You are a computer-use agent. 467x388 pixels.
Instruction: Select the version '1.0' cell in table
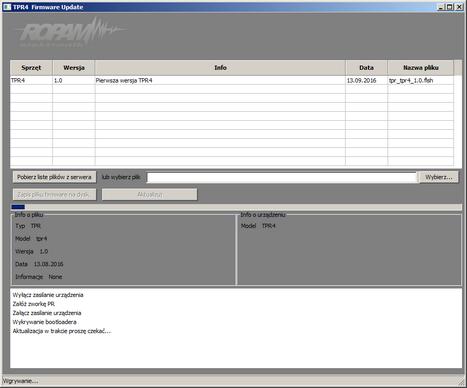[74, 80]
